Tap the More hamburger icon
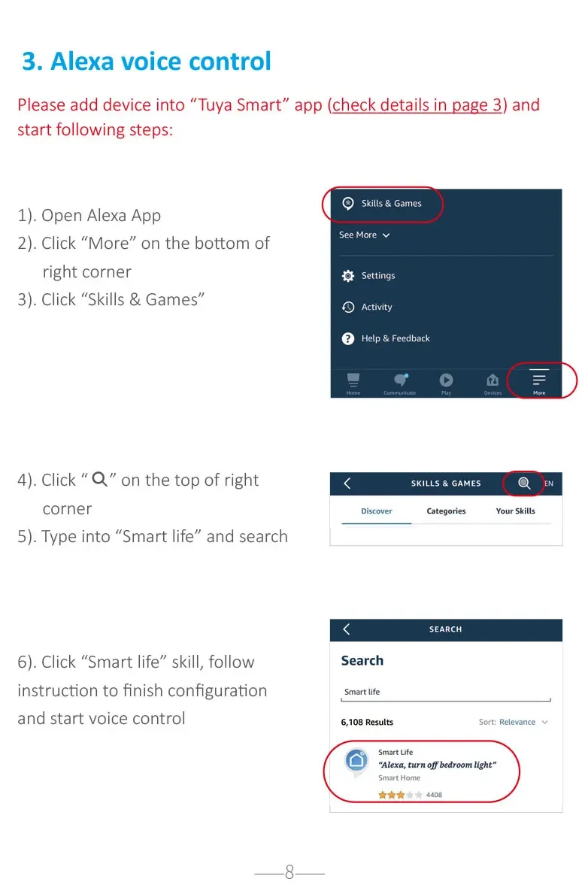The image size is (588, 888). pyautogui.click(x=539, y=381)
